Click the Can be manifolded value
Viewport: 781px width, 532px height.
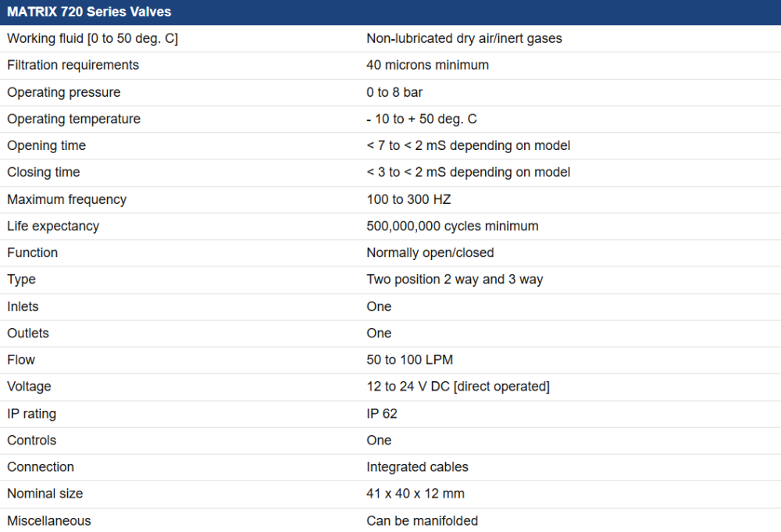[x=422, y=520]
